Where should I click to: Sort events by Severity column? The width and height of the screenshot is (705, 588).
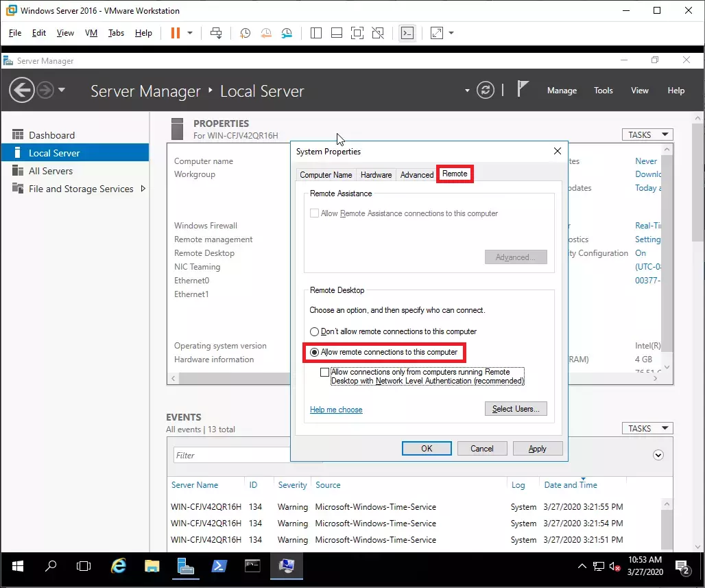point(292,485)
